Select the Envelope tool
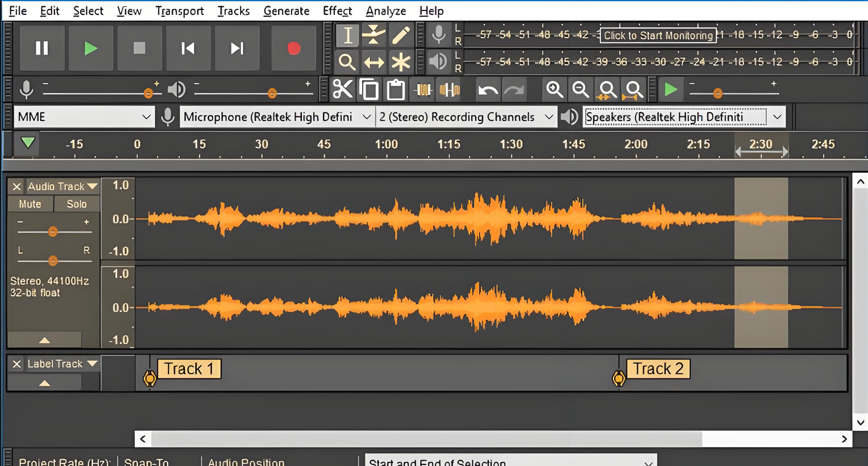 click(374, 35)
